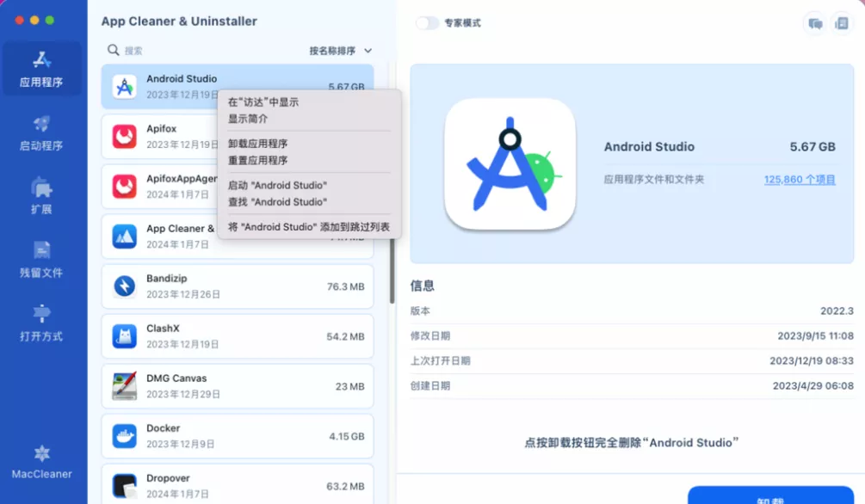Open the chat feedback icon

coord(815,23)
